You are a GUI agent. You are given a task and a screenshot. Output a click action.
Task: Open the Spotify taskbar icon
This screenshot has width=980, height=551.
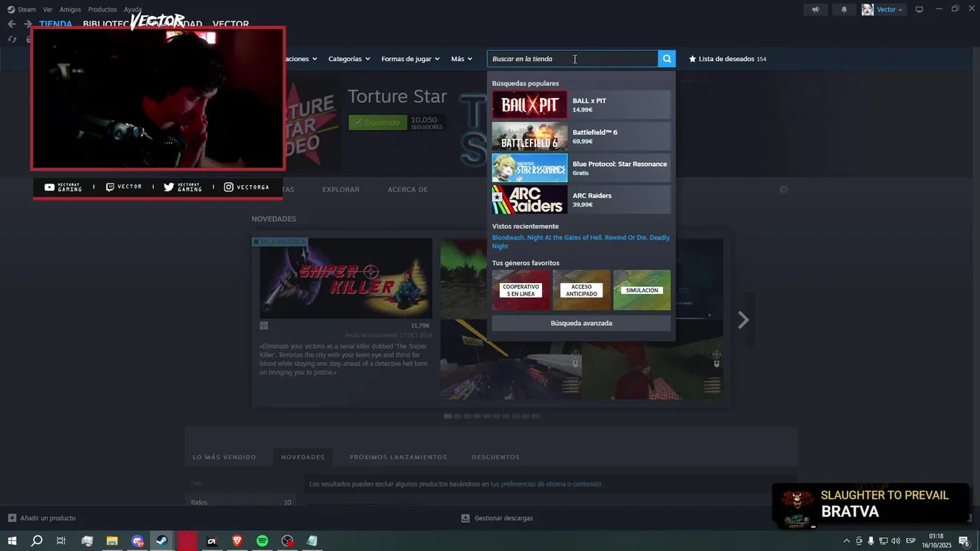click(262, 541)
